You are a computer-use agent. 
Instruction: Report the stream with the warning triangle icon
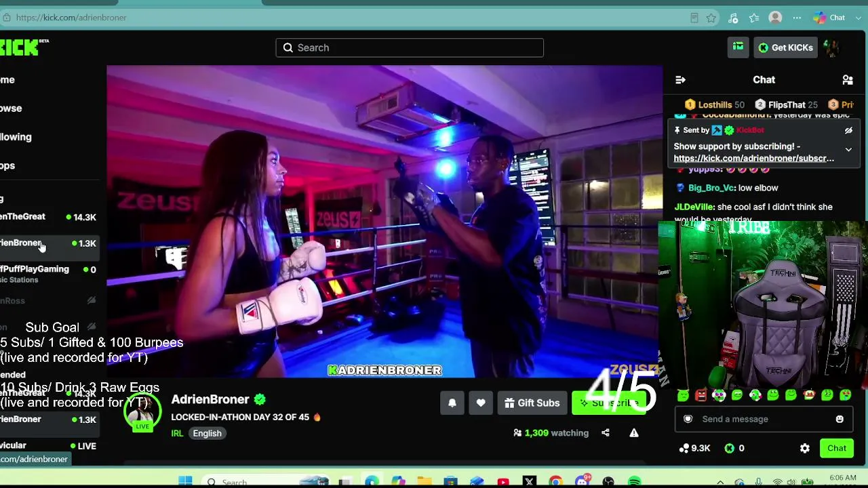pos(634,433)
